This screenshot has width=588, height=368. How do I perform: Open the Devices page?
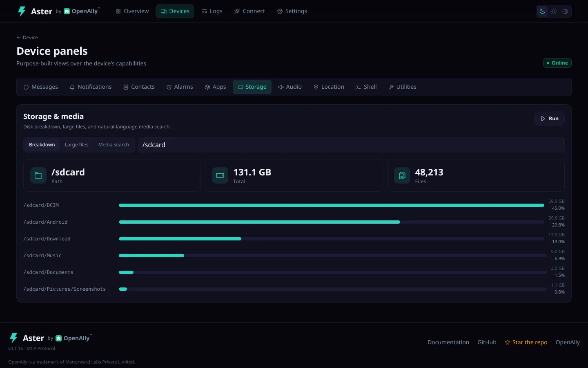175,11
